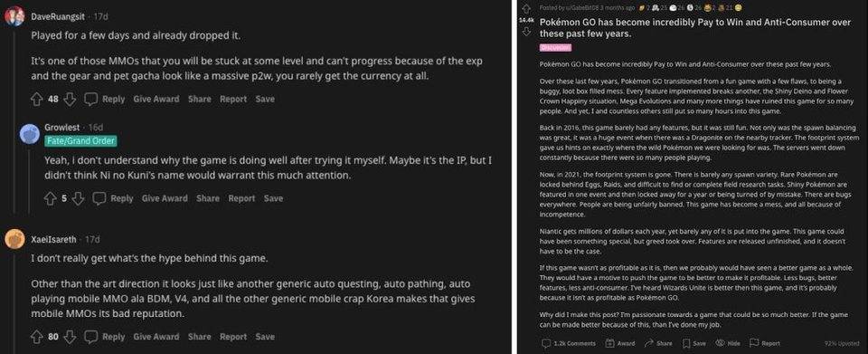Report the Pokémon GO post
Image resolution: width=868 pixels, height=354 pixels.
(x=765, y=343)
